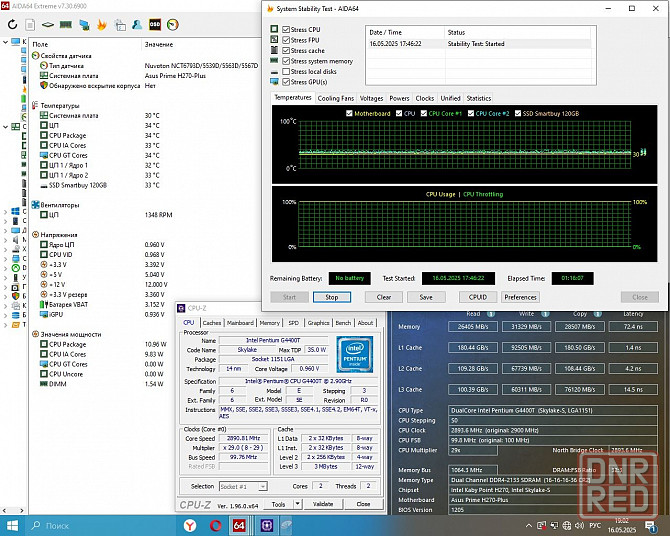Viewport: 670px width, 536px height.
Task: Select the green Xbox DirectX icon in tree
Action: tap(15, 268)
